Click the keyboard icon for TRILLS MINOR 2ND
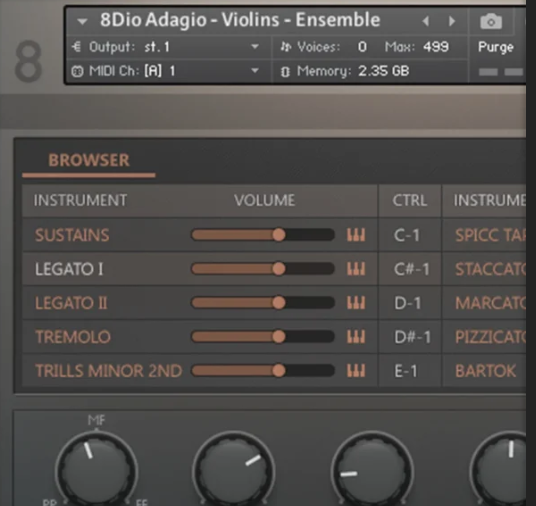This screenshot has height=506, width=536. point(356,371)
